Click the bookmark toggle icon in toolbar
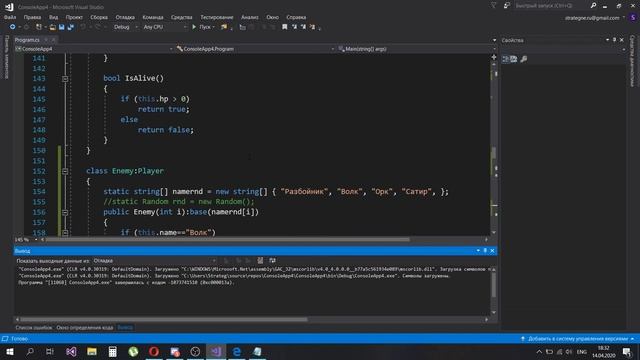The image size is (640, 360). (284, 27)
